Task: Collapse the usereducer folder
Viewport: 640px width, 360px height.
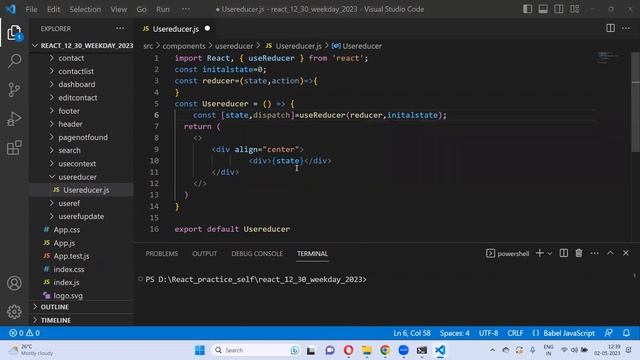Action: pyautogui.click(x=77, y=177)
